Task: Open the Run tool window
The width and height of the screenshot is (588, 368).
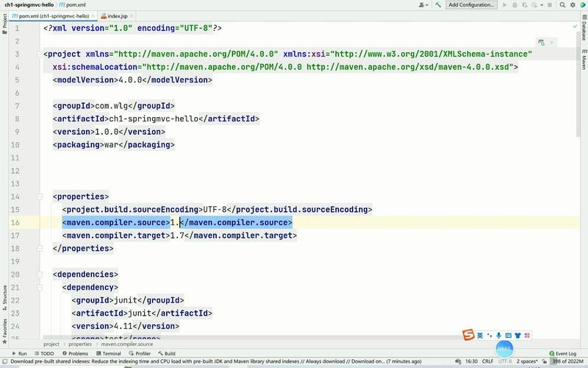Action: (x=19, y=353)
